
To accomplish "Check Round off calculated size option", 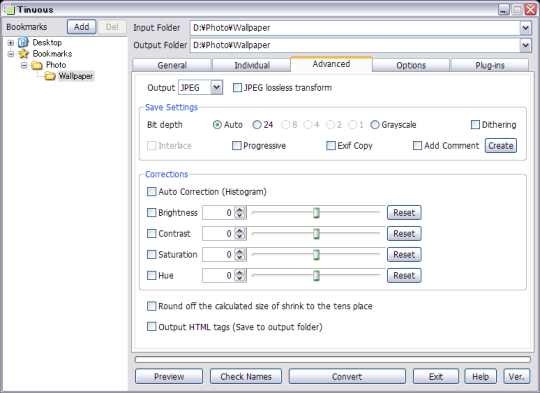I will click(x=152, y=306).
